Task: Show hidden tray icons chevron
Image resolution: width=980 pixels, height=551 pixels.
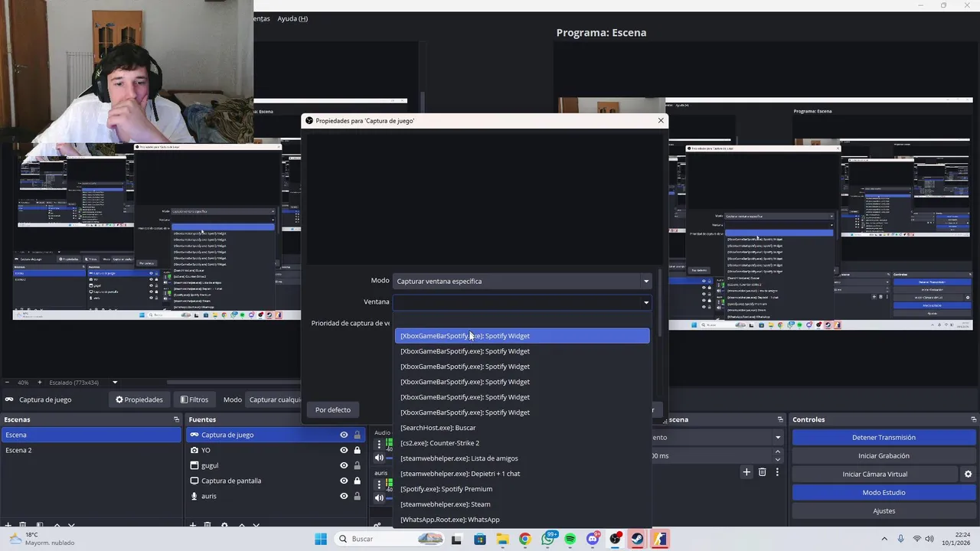Action: tap(884, 539)
